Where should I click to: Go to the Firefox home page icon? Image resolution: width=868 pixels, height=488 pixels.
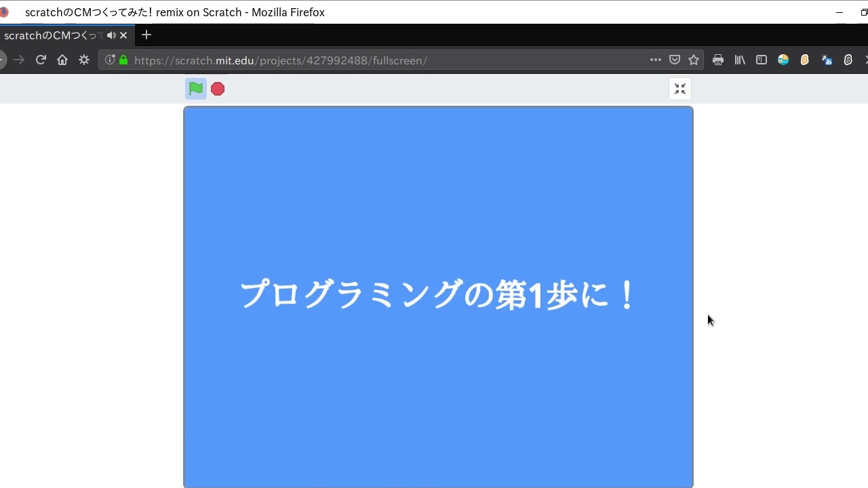62,60
